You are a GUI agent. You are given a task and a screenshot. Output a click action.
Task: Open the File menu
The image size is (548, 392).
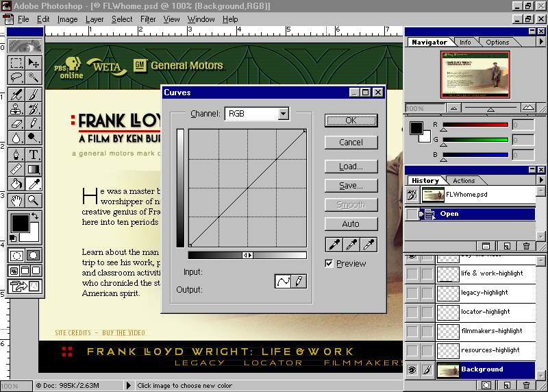click(23, 19)
